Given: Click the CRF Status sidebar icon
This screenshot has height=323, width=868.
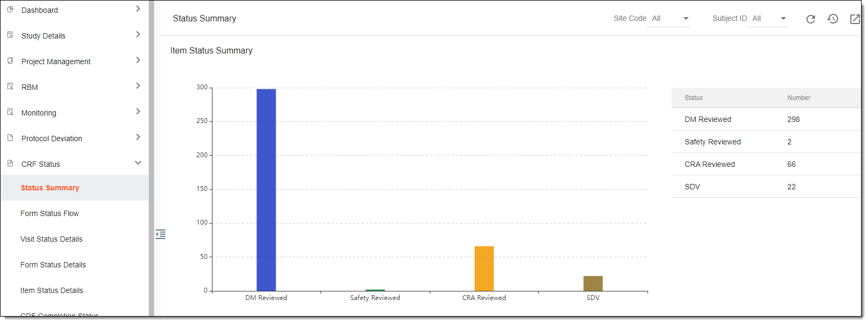Looking at the screenshot, I should 10,163.
